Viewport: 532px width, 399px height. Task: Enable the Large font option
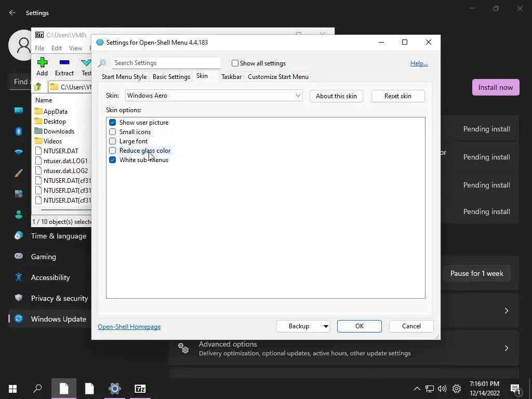point(112,141)
